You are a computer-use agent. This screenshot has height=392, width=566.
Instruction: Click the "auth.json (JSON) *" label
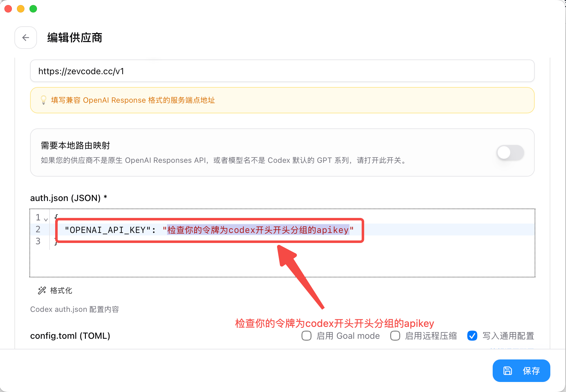[69, 198]
